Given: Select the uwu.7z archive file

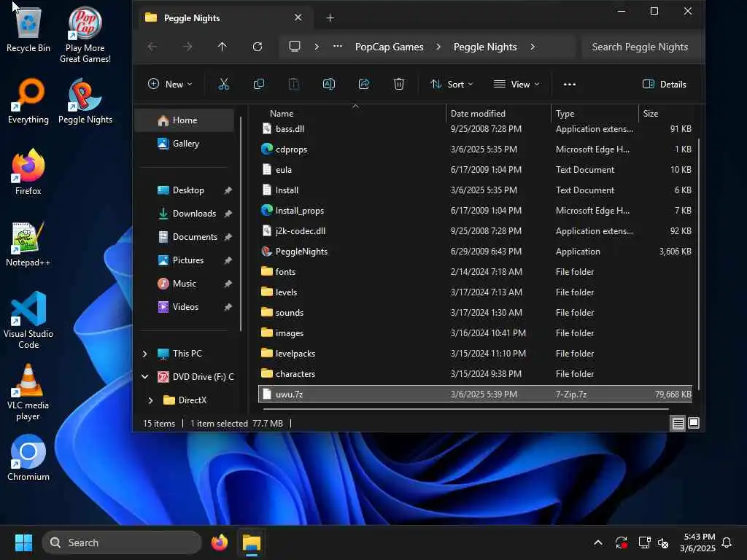Looking at the screenshot, I should coord(475,394).
